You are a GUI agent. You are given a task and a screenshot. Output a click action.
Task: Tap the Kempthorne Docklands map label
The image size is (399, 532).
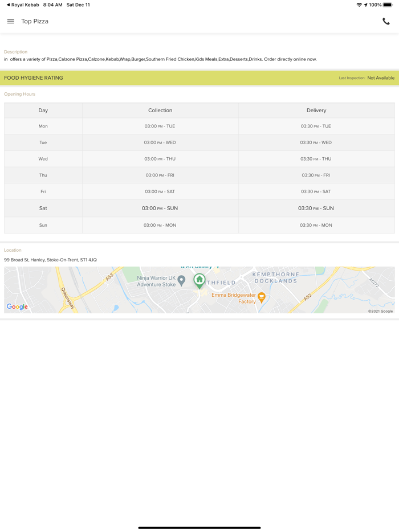pos(276,277)
